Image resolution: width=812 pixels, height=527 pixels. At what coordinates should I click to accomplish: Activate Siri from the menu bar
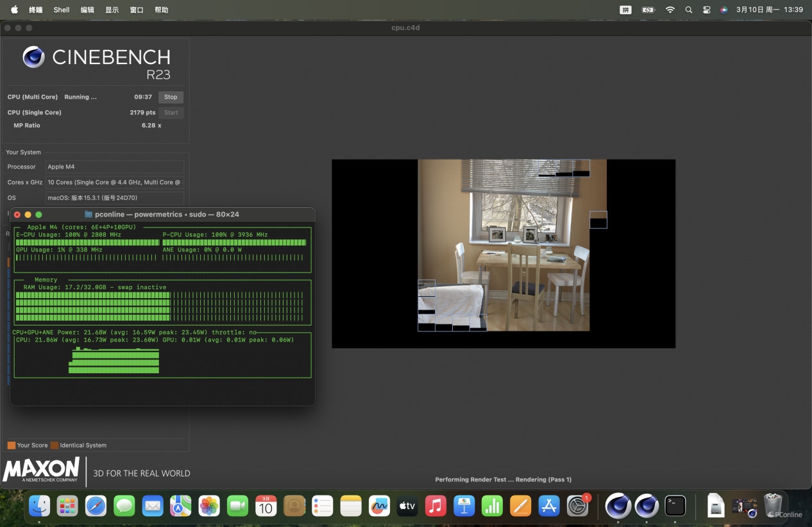pos(723,10)
